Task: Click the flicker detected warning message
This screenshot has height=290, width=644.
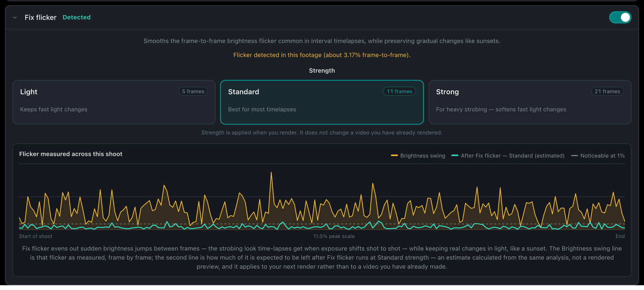Action: (322, 55)
